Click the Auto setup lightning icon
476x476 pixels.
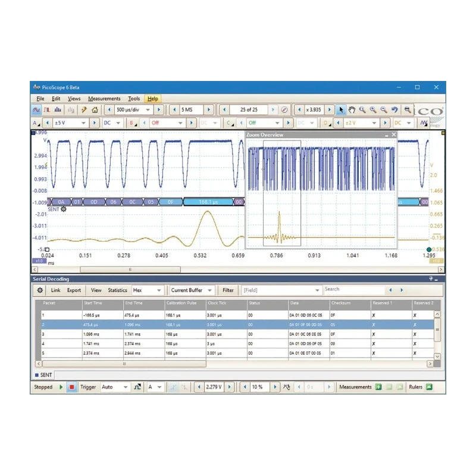84,110
